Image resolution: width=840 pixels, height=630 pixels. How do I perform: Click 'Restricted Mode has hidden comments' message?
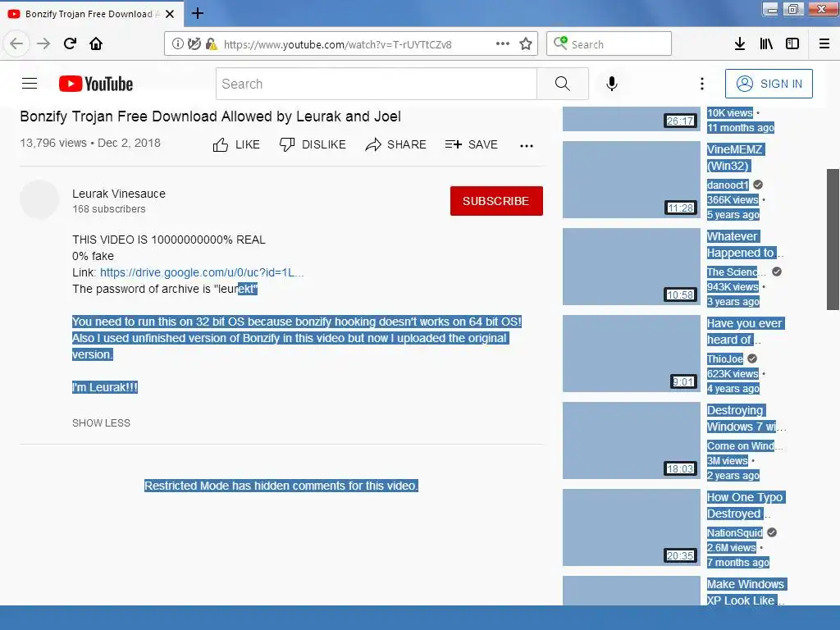click(x=281, y=486)
